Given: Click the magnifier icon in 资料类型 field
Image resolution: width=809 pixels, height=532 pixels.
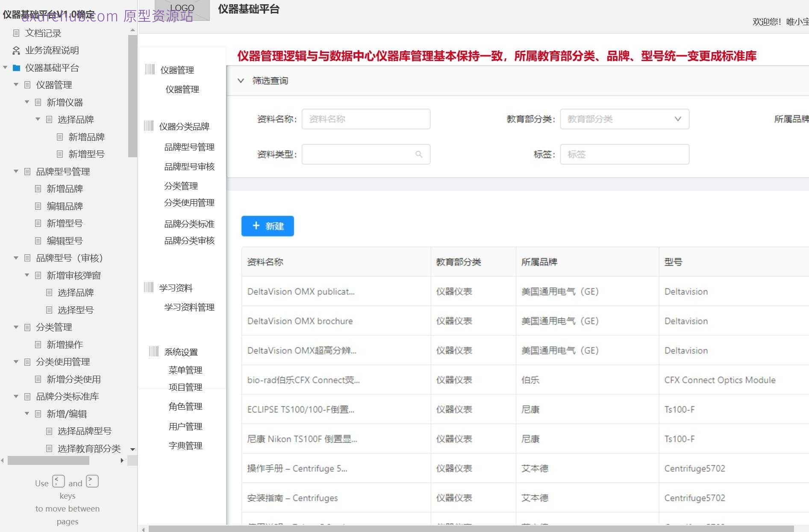Looking at the screenshot, I should 418,154.
